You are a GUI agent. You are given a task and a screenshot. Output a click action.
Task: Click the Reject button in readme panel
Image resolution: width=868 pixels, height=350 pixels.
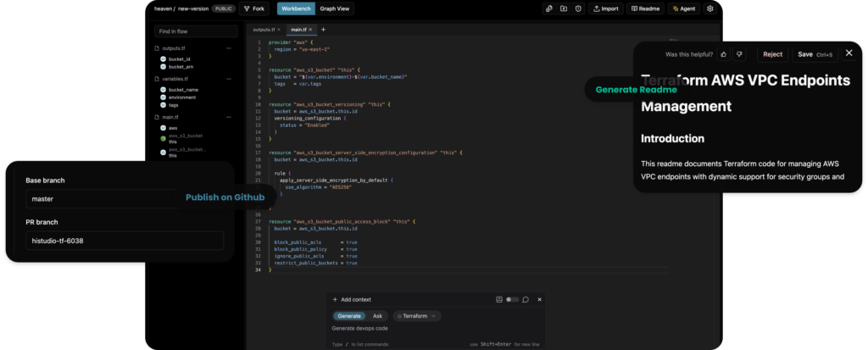pos(773,54)
